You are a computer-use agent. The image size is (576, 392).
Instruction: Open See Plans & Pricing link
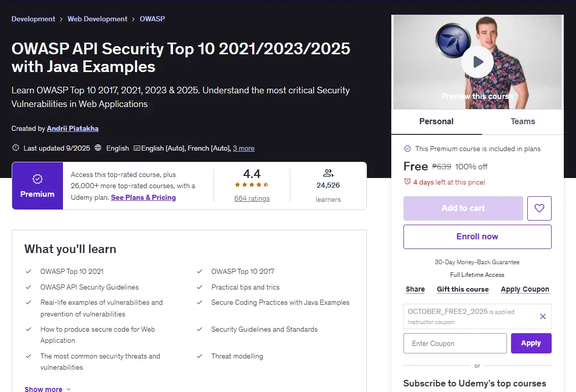pos(143,197)
